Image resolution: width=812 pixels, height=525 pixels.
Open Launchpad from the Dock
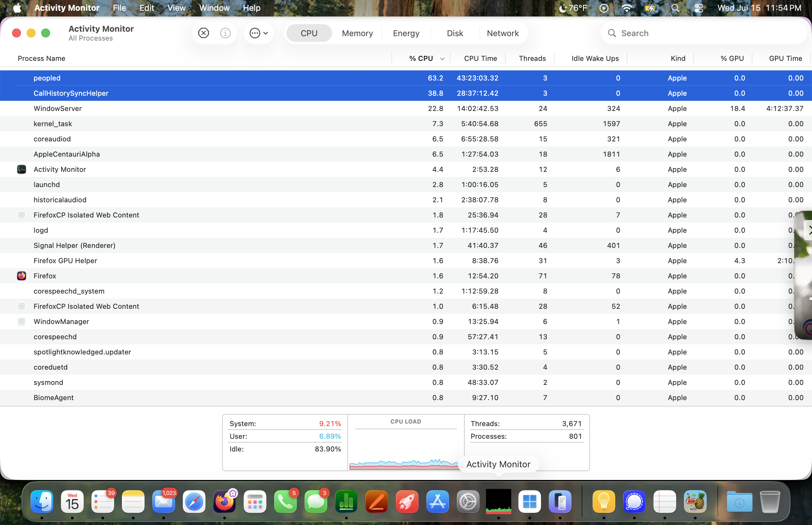[255, 501]
